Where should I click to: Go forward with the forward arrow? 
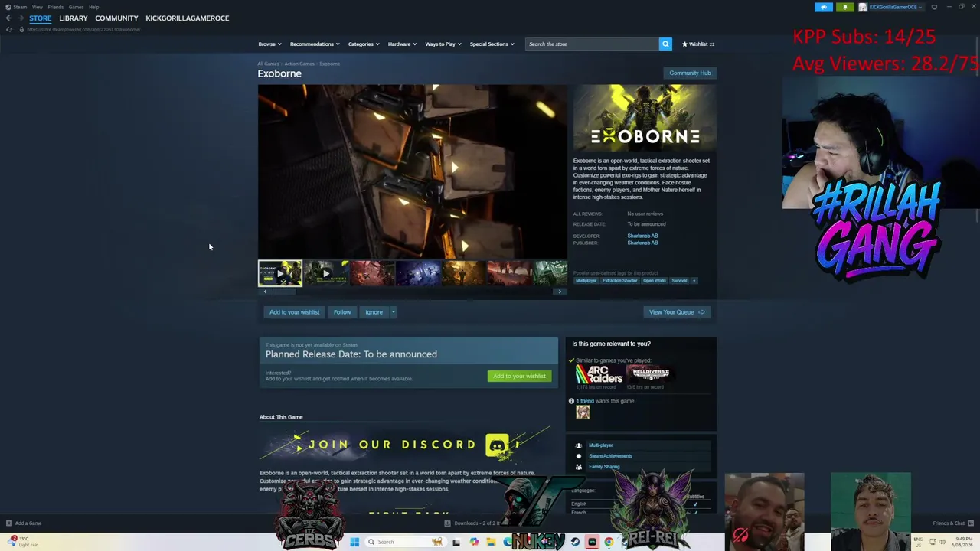tap(20, 18)
